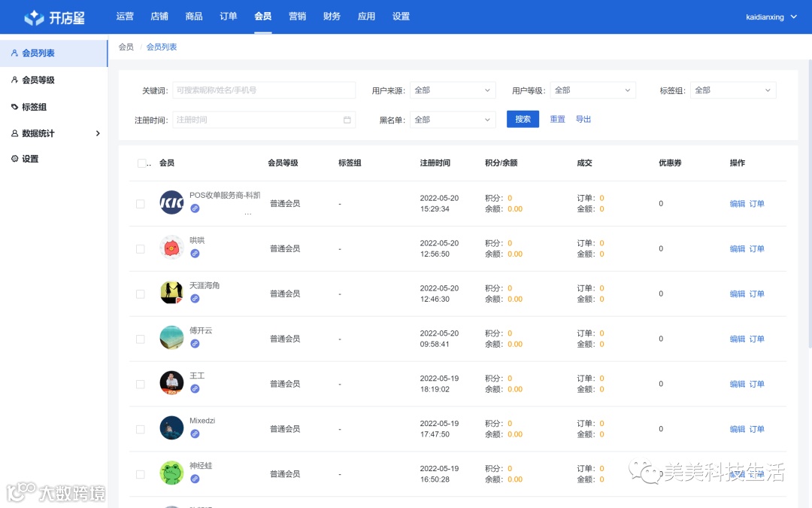Open the 黑名单 dropdown

tap(453, 120)
